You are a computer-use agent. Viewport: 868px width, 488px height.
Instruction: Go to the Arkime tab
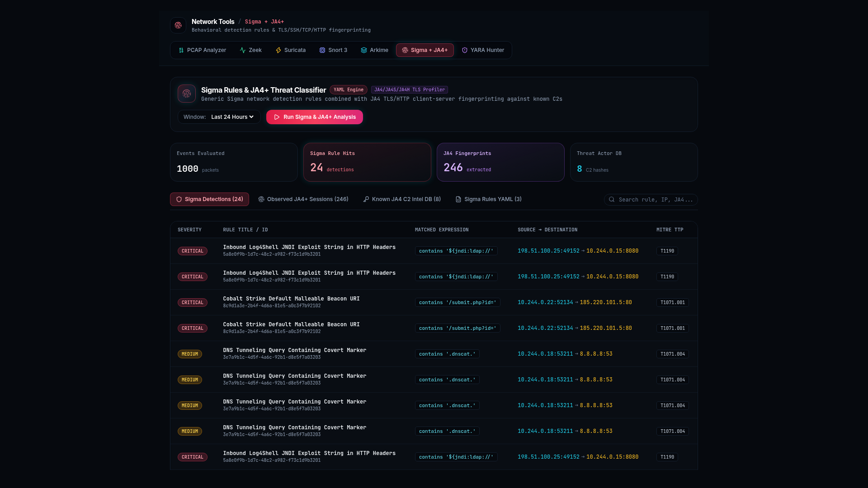[x=375, y=50]
